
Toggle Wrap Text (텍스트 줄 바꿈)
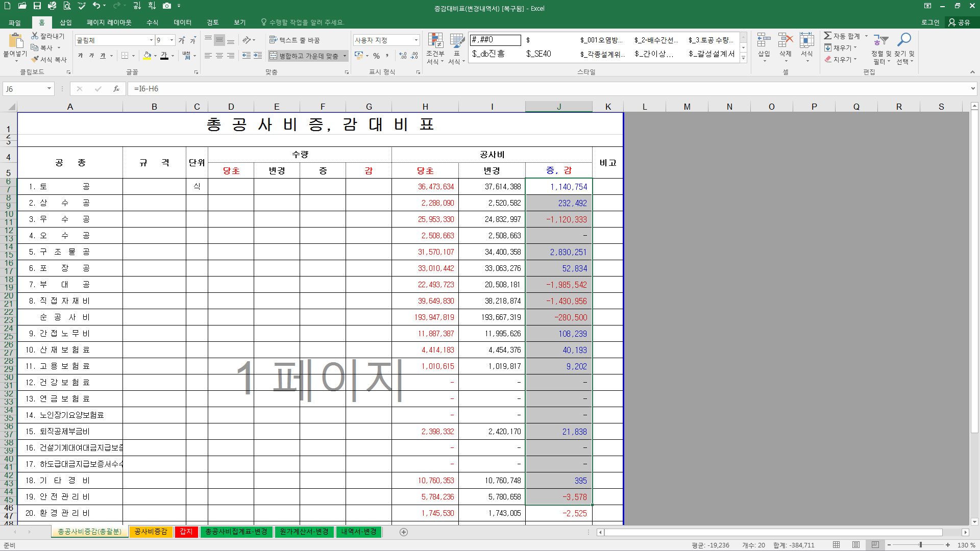point(295,40)
